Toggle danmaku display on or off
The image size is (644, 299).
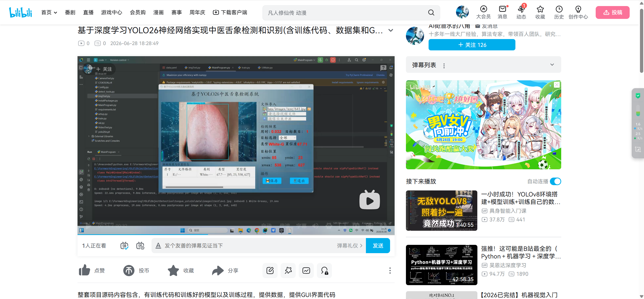point(124,246)
